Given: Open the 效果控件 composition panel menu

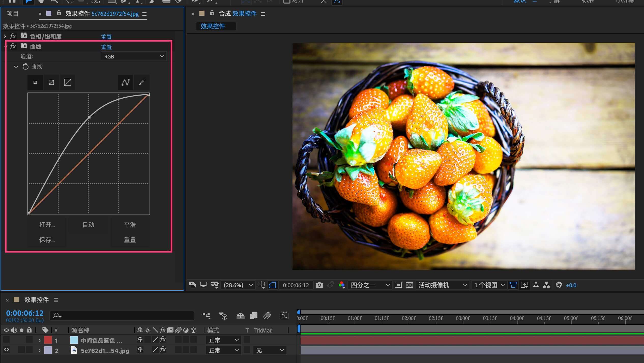Looking at the screenshot, I should (263, 14).
